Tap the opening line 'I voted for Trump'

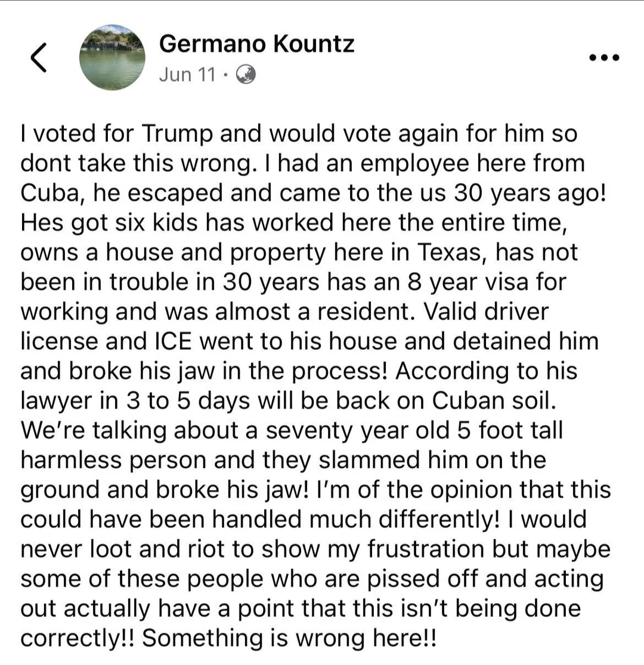[117, 133]
